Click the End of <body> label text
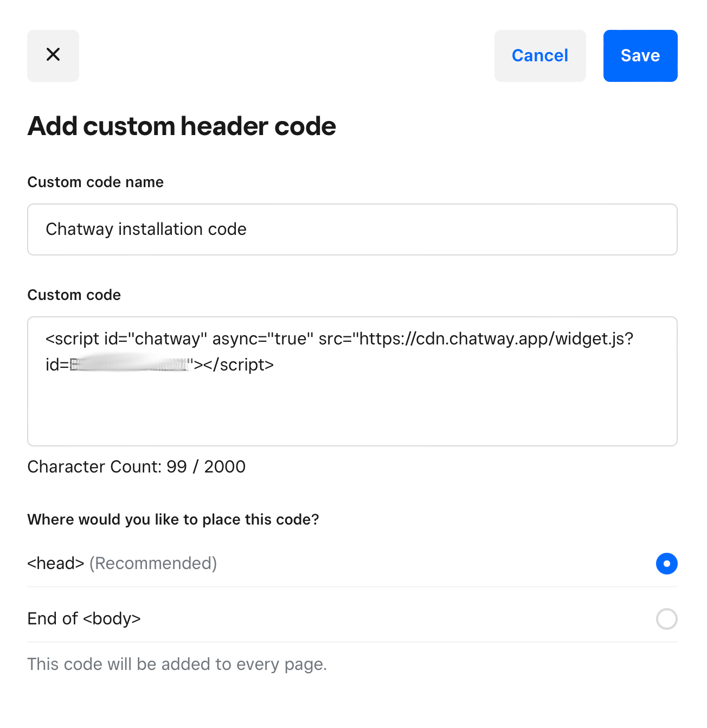707x728 pixels. tap(84, 619)
